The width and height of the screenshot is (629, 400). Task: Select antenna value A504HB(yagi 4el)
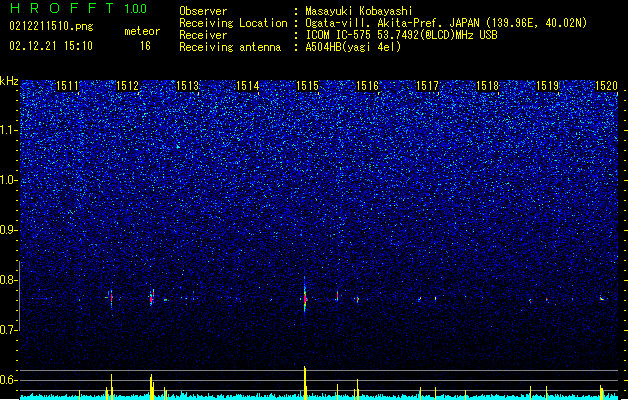point(353,47)
